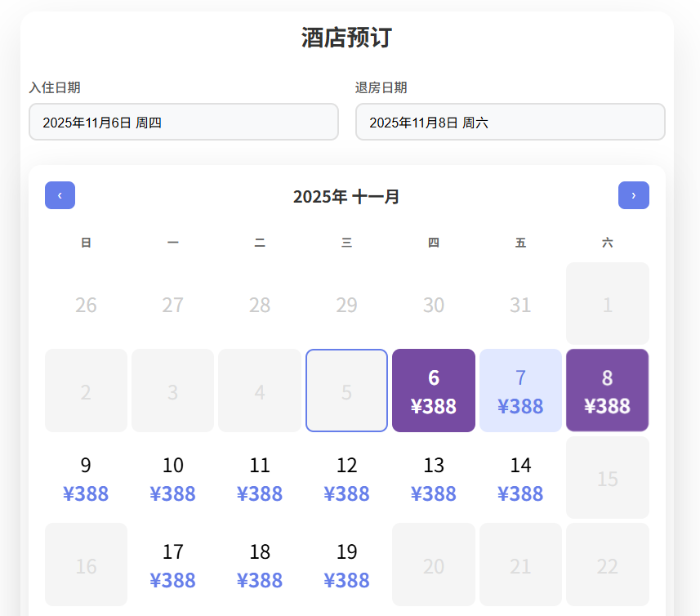This screenshot has height=616, width=700.
Task: Click the 退房日期 label
Action: [x=381, y=87]
